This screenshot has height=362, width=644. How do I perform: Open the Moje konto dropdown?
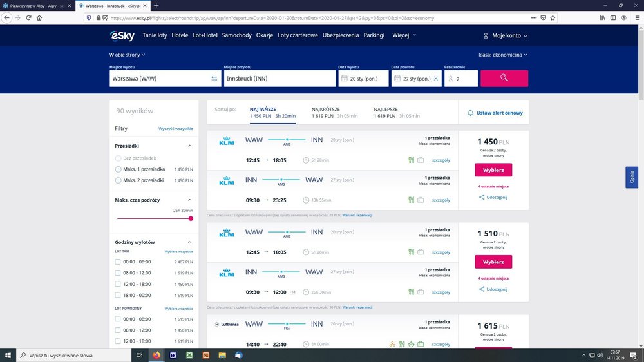pos(505,35)
